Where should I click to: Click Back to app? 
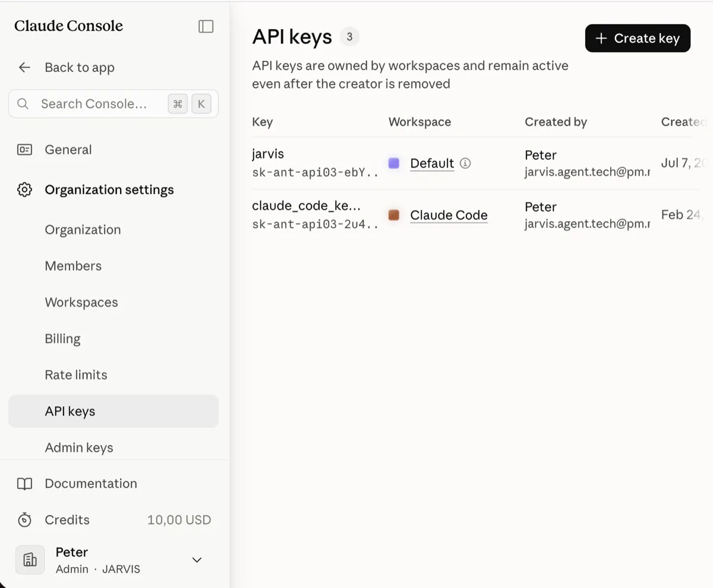point(80,67)
